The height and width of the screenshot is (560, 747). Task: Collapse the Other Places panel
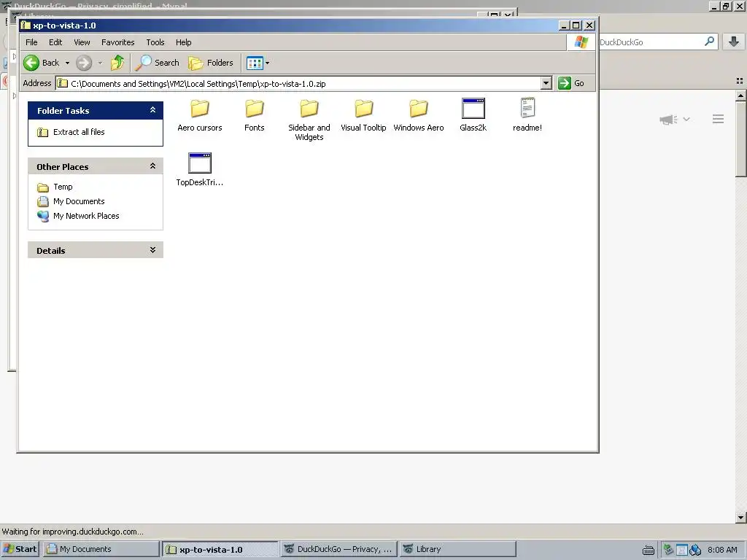[x=152, y=166]
